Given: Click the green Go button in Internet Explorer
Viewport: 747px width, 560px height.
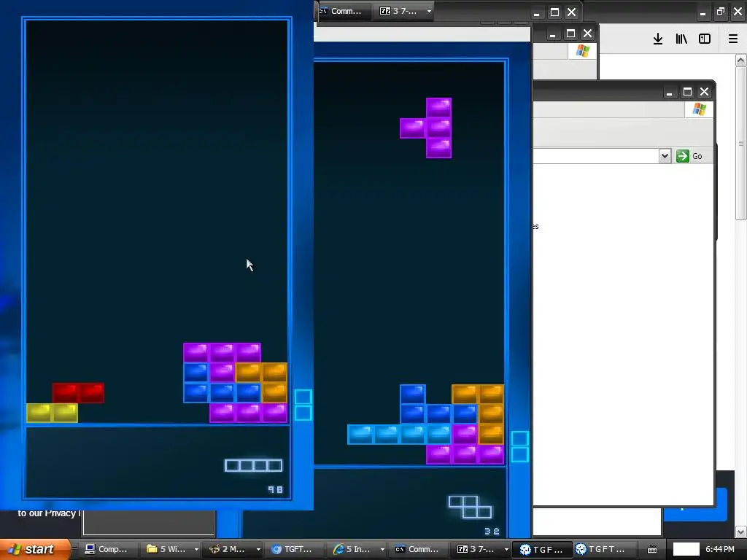Looking at the screenshot, I should pyautogui.click(x=689, y=156).
